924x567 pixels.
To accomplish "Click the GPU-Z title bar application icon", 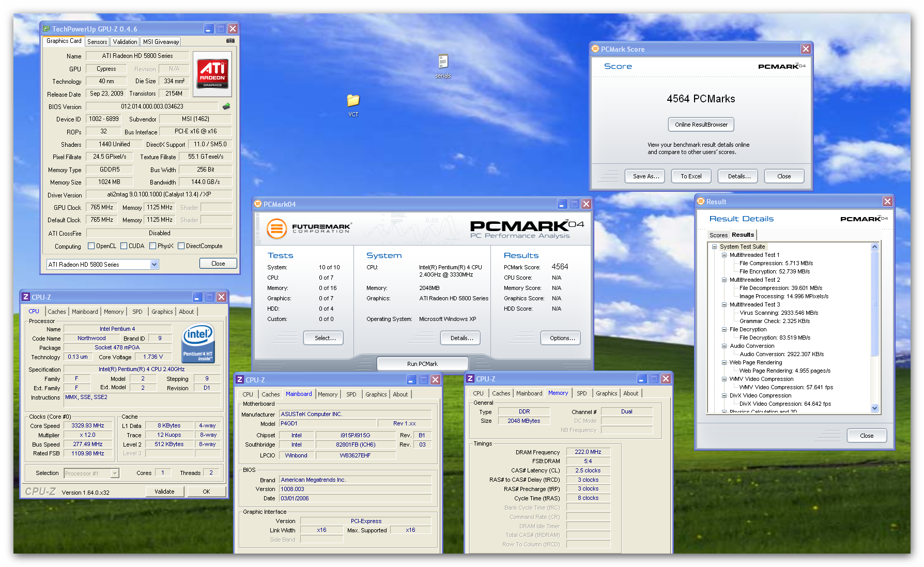I will (47, 29).
